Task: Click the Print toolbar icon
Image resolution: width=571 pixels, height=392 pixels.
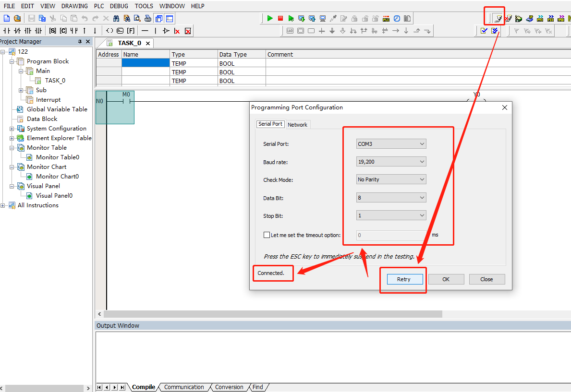Action: [x=148, y=18]
